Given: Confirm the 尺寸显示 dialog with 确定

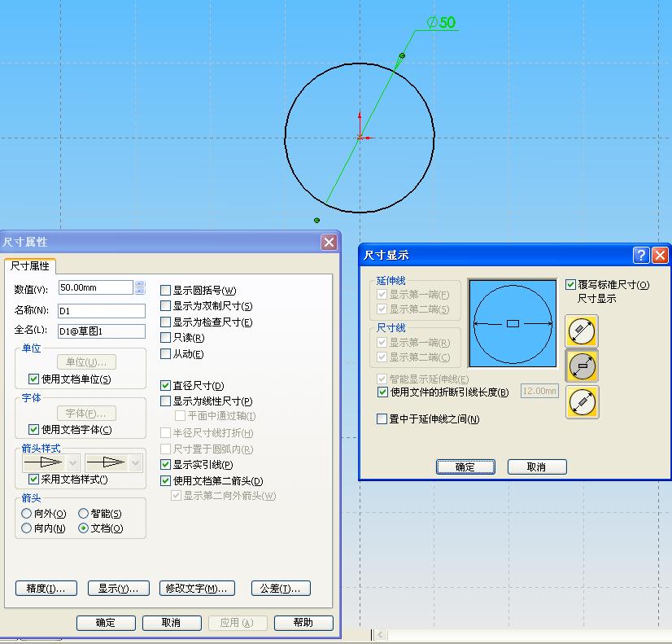Looking at the screenshot, I should coord(465,467).
